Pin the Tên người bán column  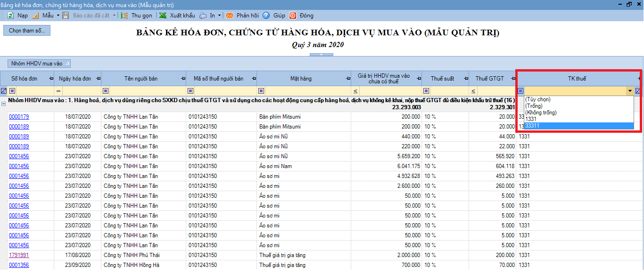pyautogui.click(x=182, y=79)
